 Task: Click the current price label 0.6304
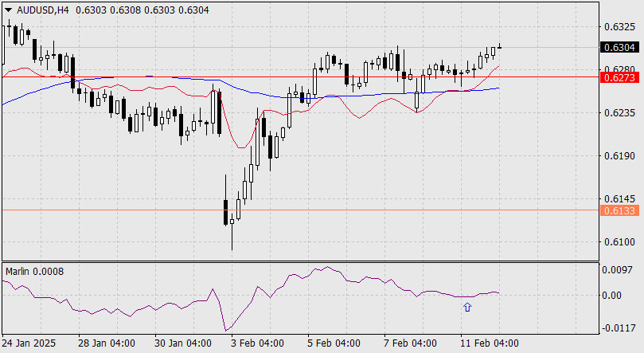point(619,47)
